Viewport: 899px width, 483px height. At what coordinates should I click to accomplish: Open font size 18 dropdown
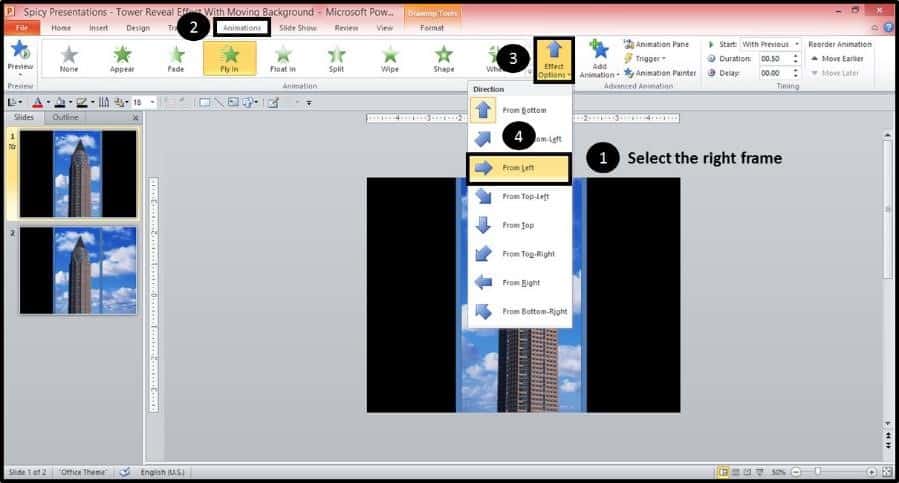[153, 103]
